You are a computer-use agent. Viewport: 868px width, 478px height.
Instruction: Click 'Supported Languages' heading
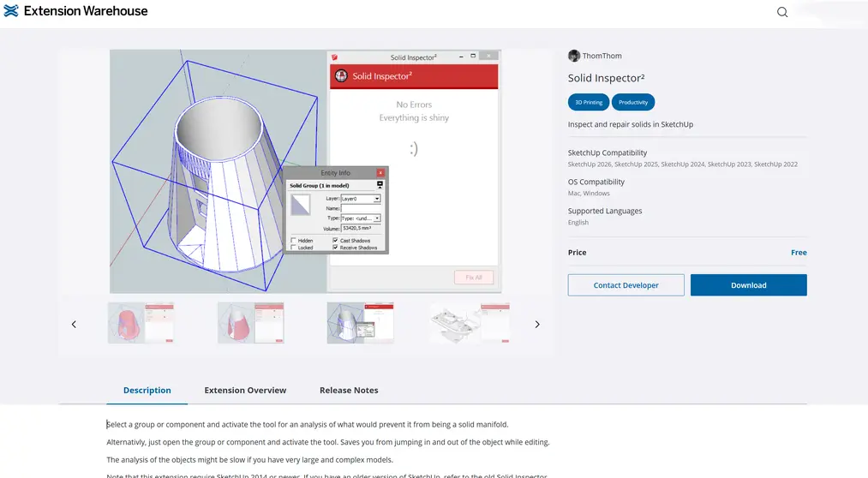pyautogui.click(x=605, y=211)
